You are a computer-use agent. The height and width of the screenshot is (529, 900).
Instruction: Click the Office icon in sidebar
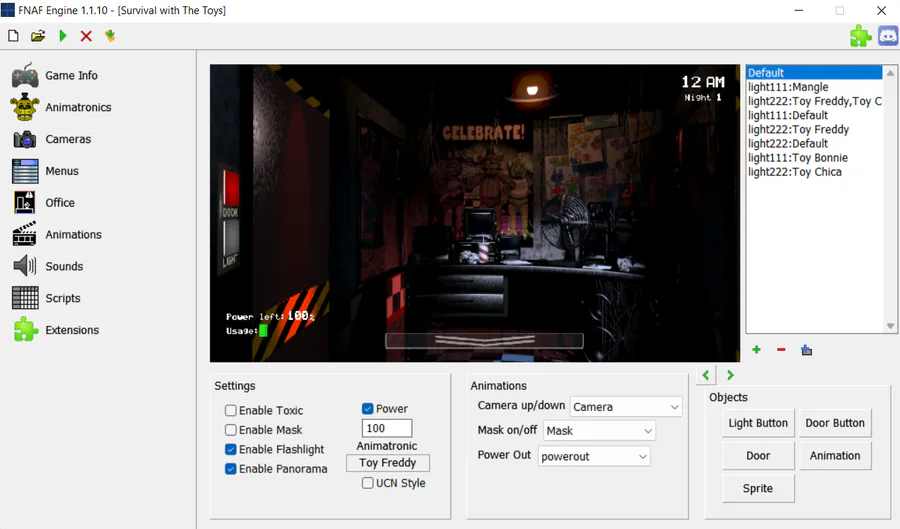[25, 203]
